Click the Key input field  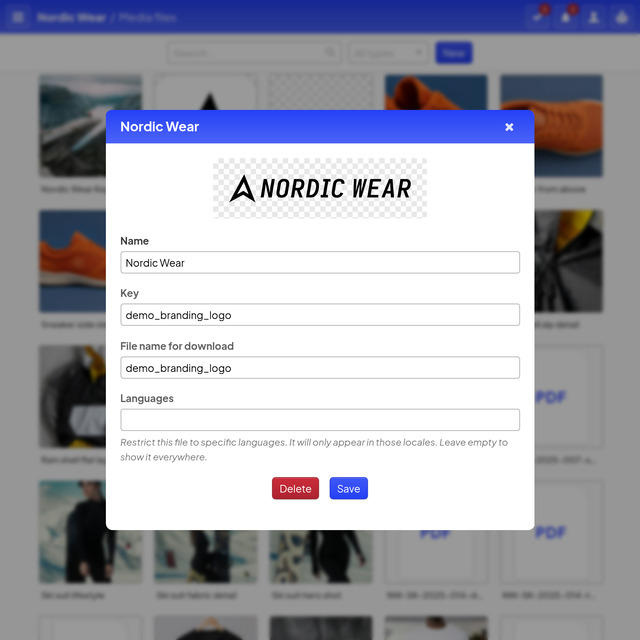click(x=320, y=315)
